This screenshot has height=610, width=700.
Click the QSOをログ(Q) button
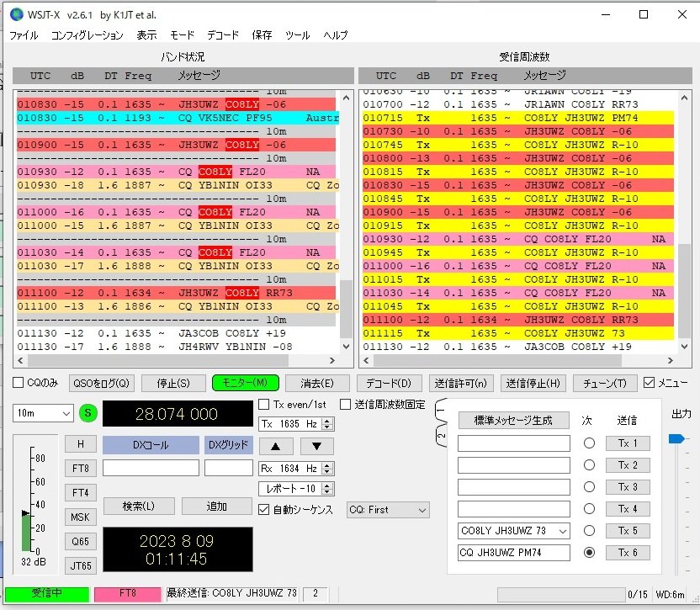(101, 383)
